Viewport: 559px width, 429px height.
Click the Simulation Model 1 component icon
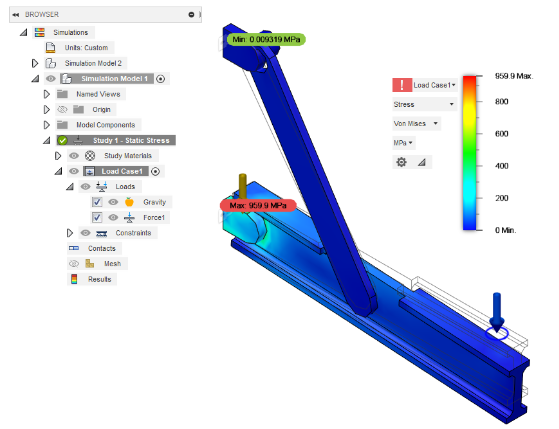(x=66, y=79)
